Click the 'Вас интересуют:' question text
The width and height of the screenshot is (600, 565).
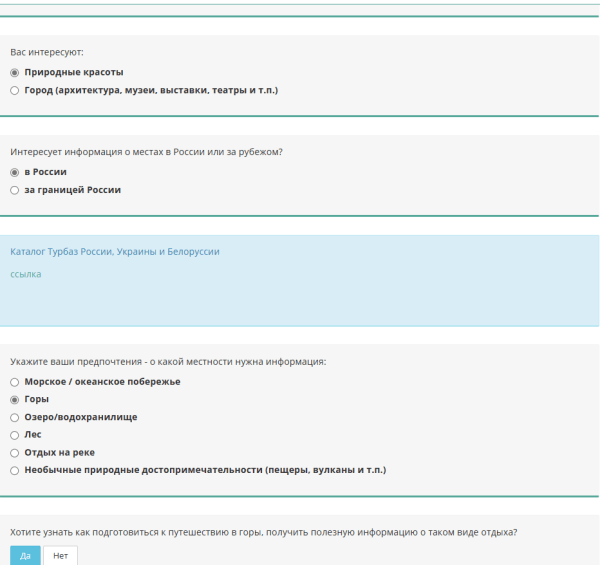pyautogui.click(x=46, y=51)
